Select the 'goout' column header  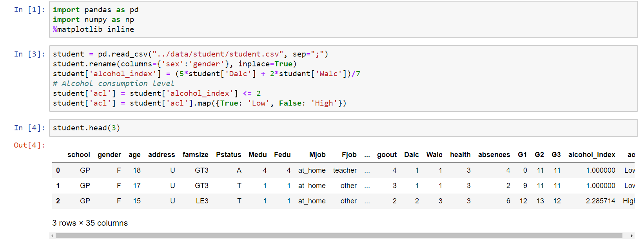[x=387, y=155]
